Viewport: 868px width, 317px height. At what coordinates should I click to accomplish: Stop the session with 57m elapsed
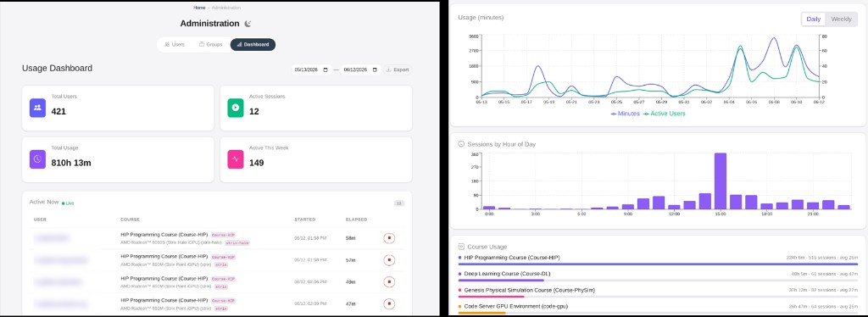[389, 260]
